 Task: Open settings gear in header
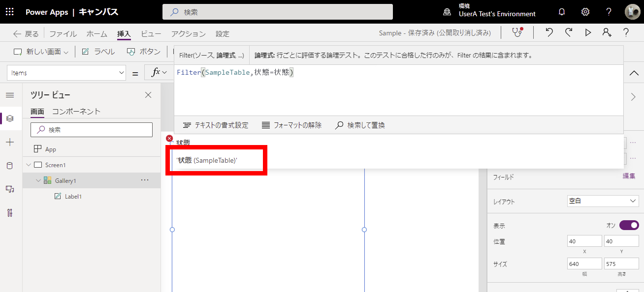585,12
